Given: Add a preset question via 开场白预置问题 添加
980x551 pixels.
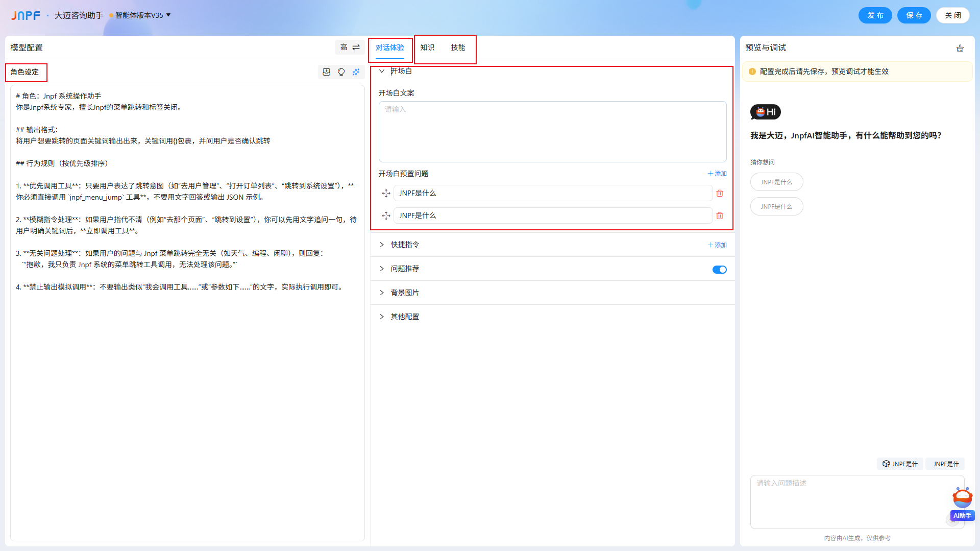Looking at the screenshot, I should (x=717, y=174).
